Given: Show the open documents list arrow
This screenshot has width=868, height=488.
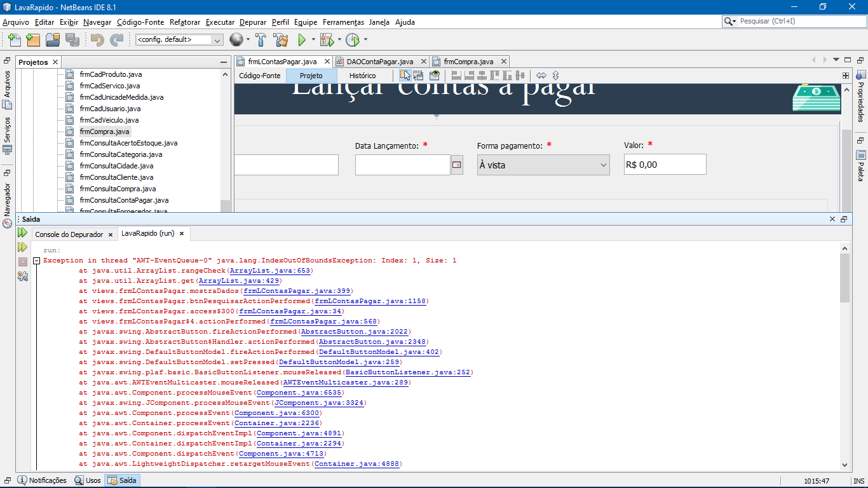Looking at the screenshot, I should click(x=836, y=60).
